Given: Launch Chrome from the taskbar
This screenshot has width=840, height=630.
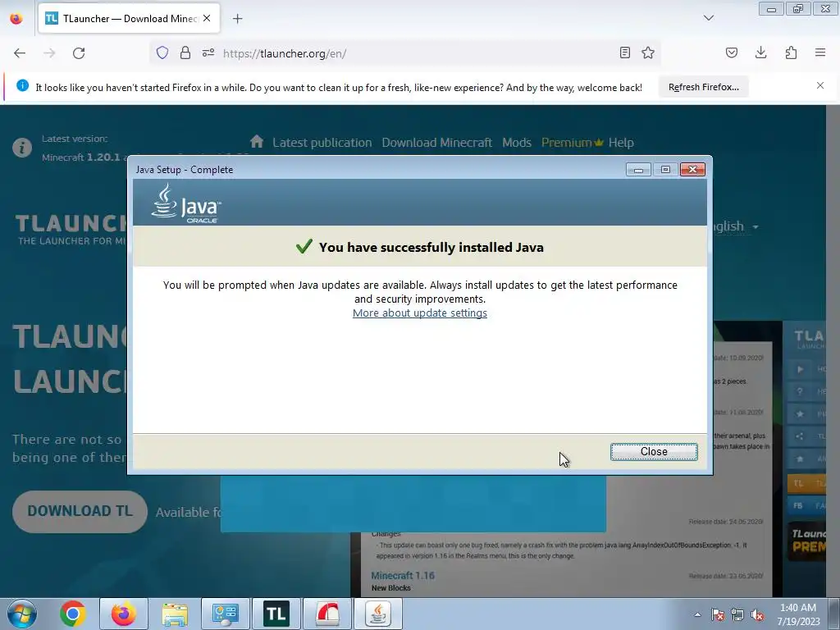Looking at the screenshot, I should tap(73, 614).
